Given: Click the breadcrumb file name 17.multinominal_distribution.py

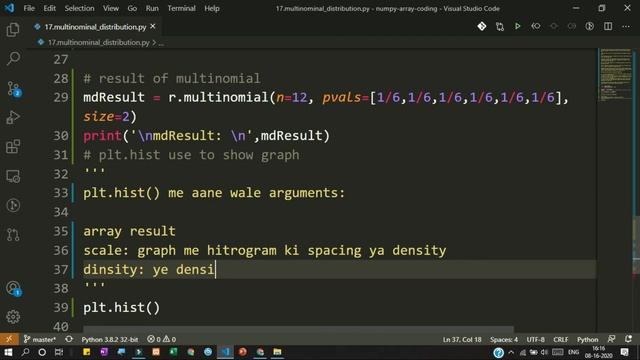Looking at the screenshot, I should (98, 42).
